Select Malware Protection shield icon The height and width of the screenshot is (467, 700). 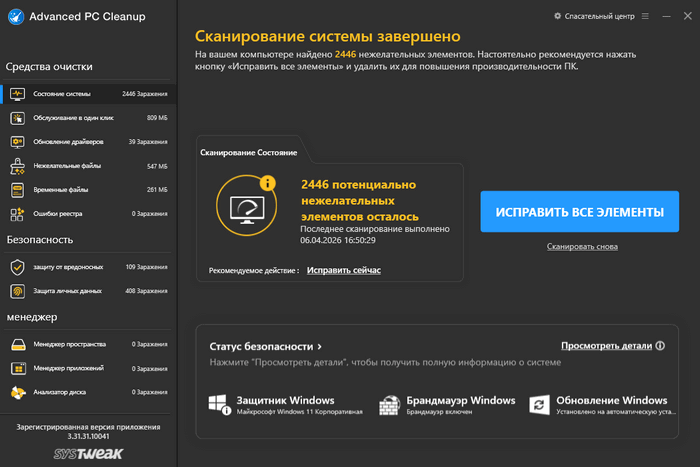click(17, 268)
